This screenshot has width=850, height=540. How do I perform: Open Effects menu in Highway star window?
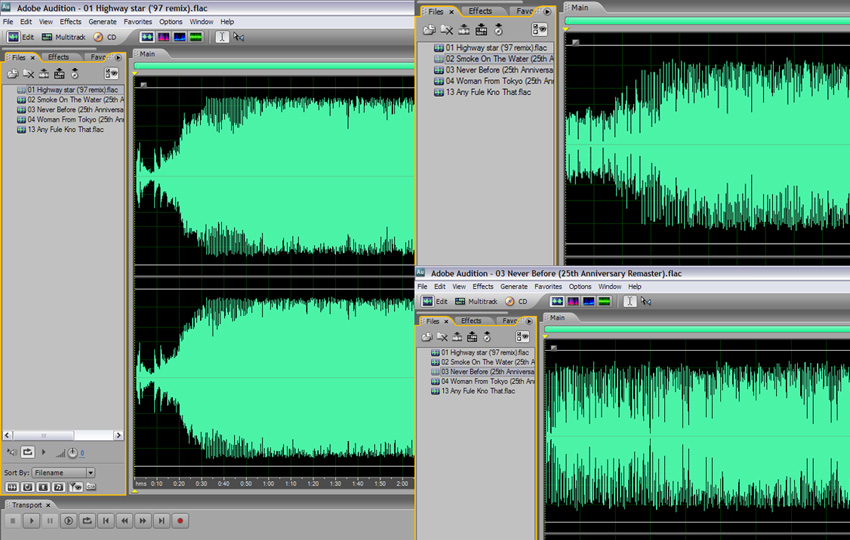click(x=70, y=22)
